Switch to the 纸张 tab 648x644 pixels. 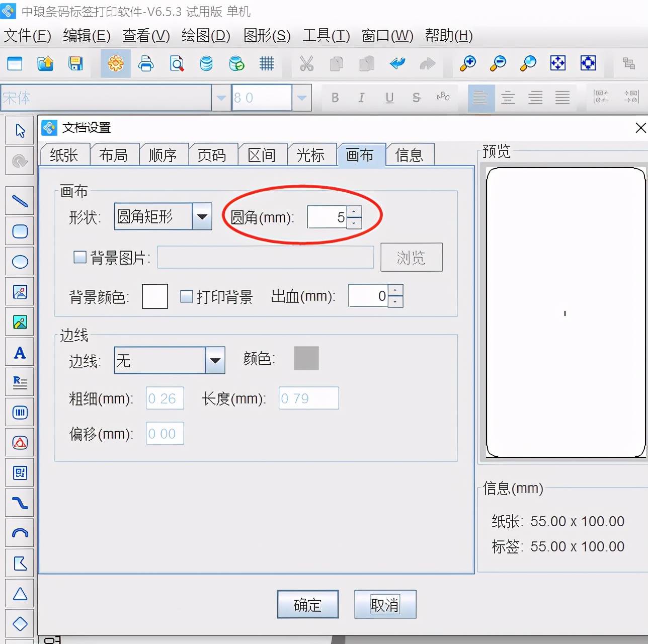point(64,155)
